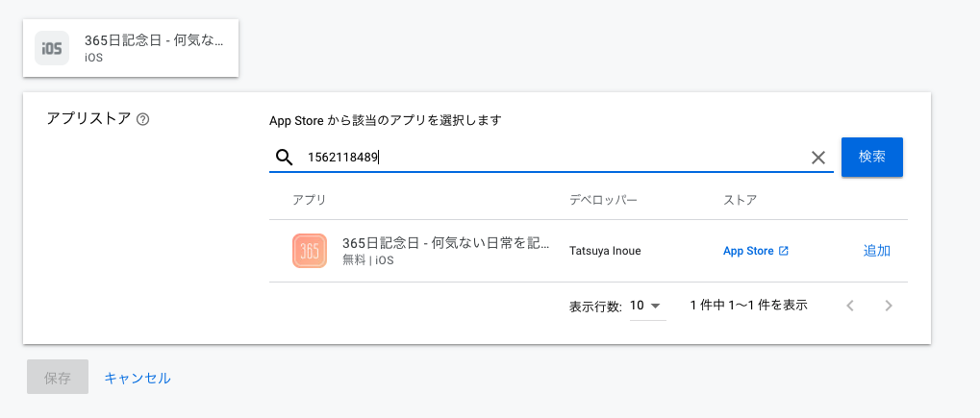Viewport: 980px width, 418px height.
Task: Open help tooltip next to アプリストア
Action: tap(143, 120)
